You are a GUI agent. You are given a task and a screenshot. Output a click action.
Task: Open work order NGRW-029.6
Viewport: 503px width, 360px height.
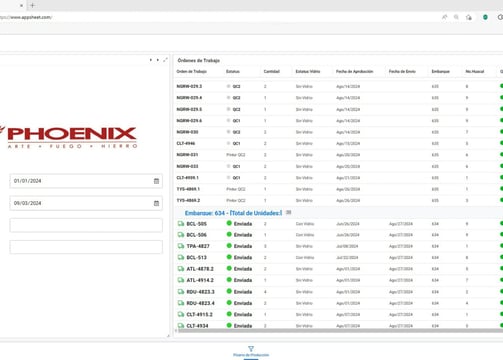click(x=189, y=121)
